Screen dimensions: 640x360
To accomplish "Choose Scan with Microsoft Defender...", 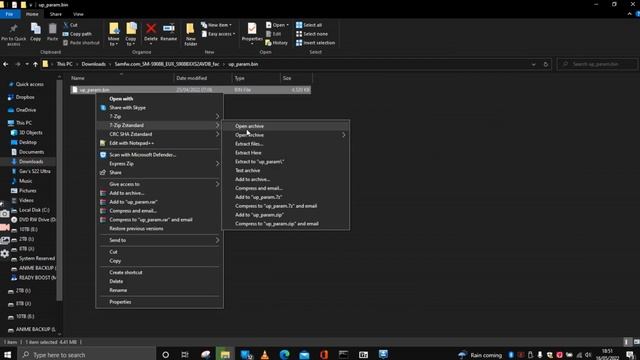I will pyautogui.click(x=159, y=155).
